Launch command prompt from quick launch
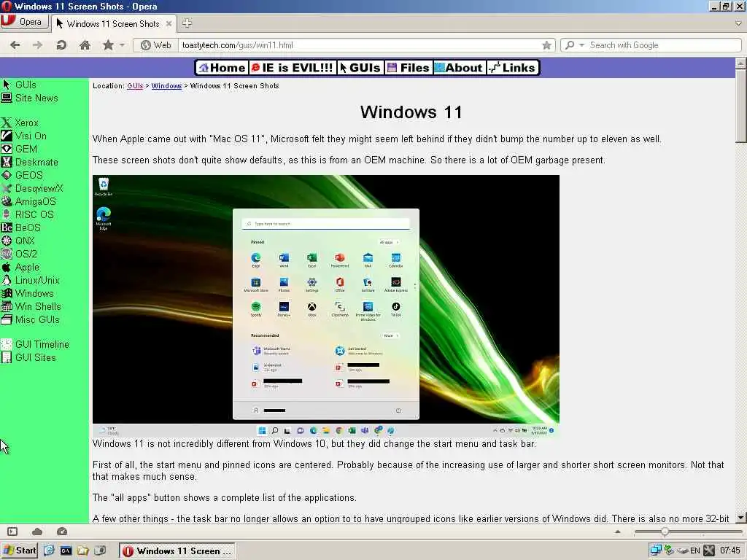 [66, 551]
